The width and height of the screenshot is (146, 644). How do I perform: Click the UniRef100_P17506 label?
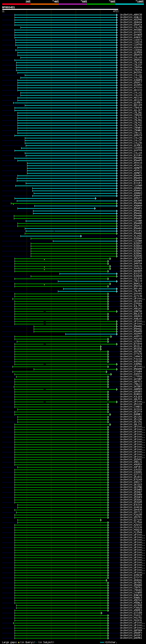(131, 522)
